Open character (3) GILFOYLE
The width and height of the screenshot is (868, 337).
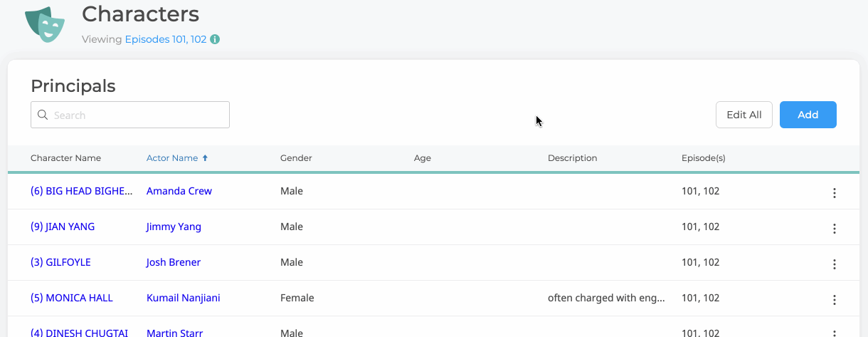[60, 262]
